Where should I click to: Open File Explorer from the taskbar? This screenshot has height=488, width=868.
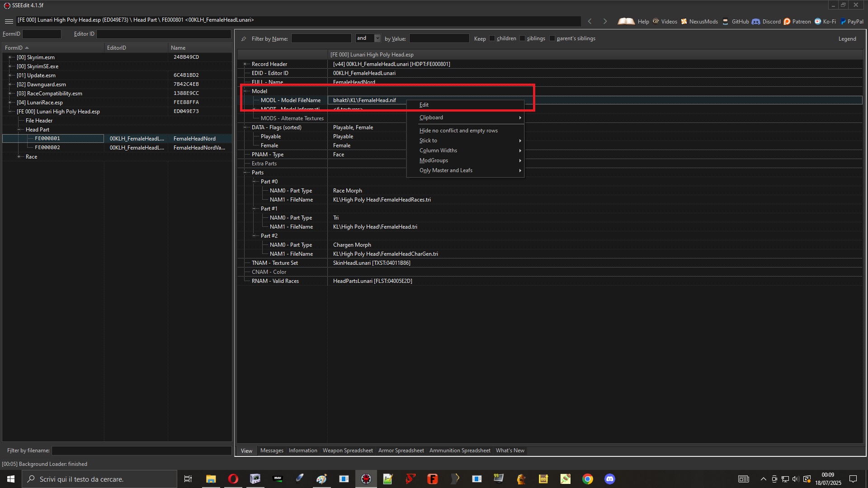(x=211, y=479)
